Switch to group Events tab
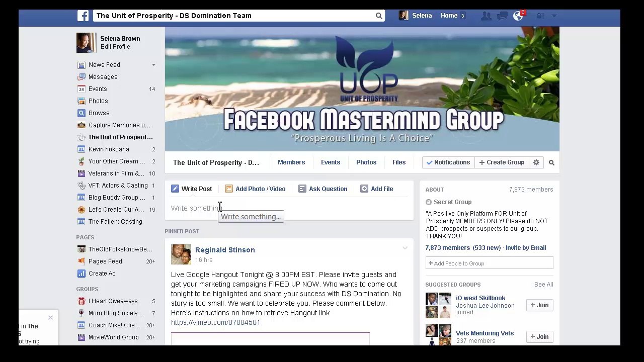 (331, 162)
